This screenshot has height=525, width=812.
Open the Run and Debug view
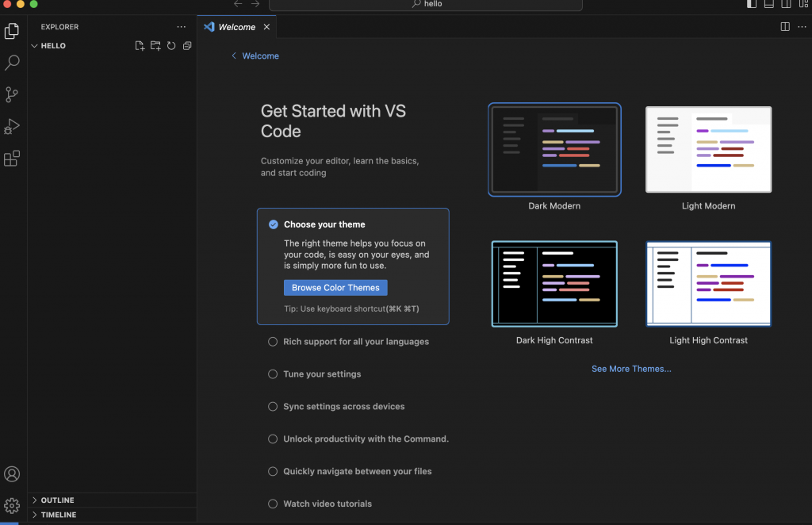[12, 126]
